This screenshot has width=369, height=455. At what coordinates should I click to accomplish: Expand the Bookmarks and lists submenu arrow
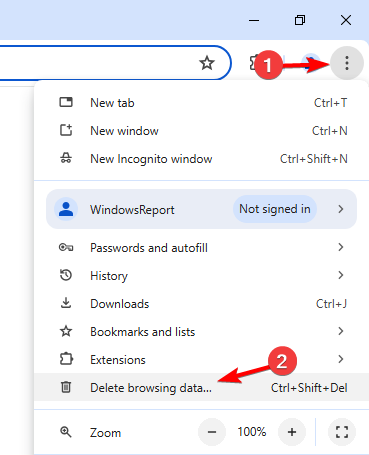click(x=340, y=331)
